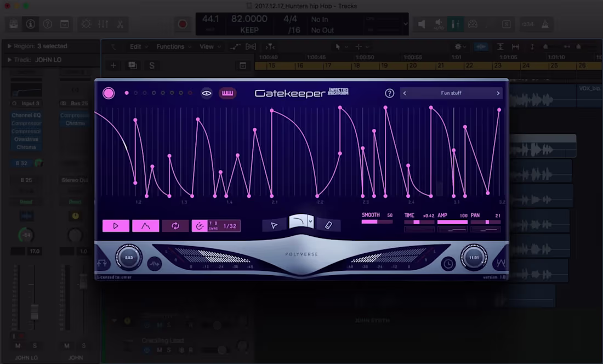Screen dimensions: 603x364
Task: Toggle the envelope shape mode button
Action: pyautogui.click(x=145, y=226)
